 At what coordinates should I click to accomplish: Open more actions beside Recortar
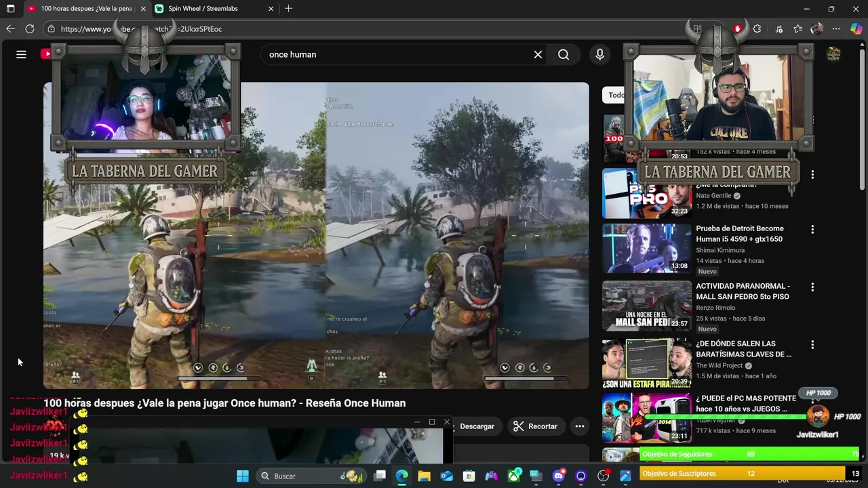pyautogui.click(x=579, y=426)
